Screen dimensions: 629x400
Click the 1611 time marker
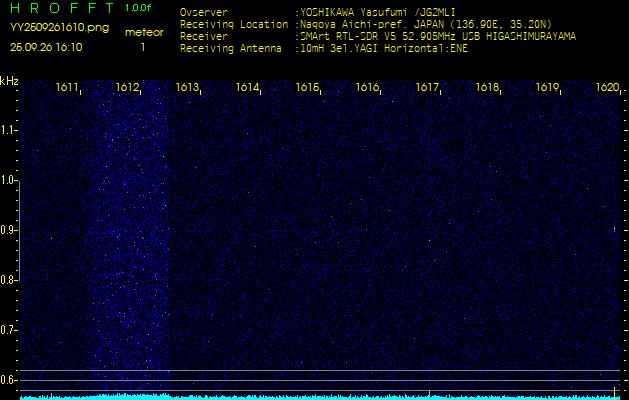68,88
